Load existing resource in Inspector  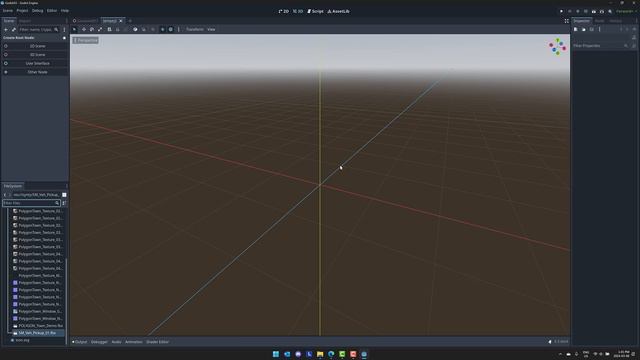point(584,29)
